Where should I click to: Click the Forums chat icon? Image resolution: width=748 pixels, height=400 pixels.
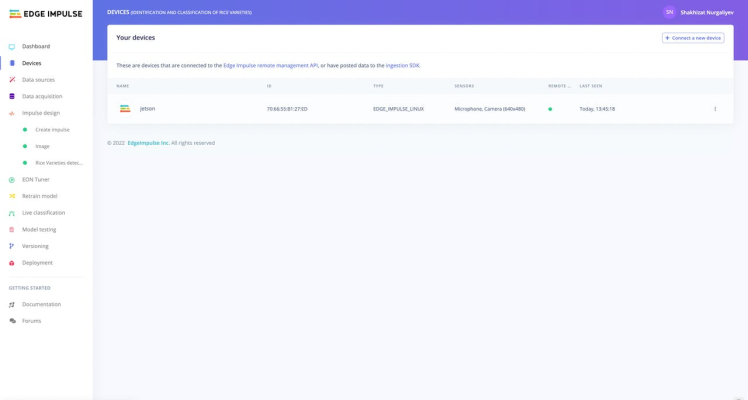click(12, 321)
